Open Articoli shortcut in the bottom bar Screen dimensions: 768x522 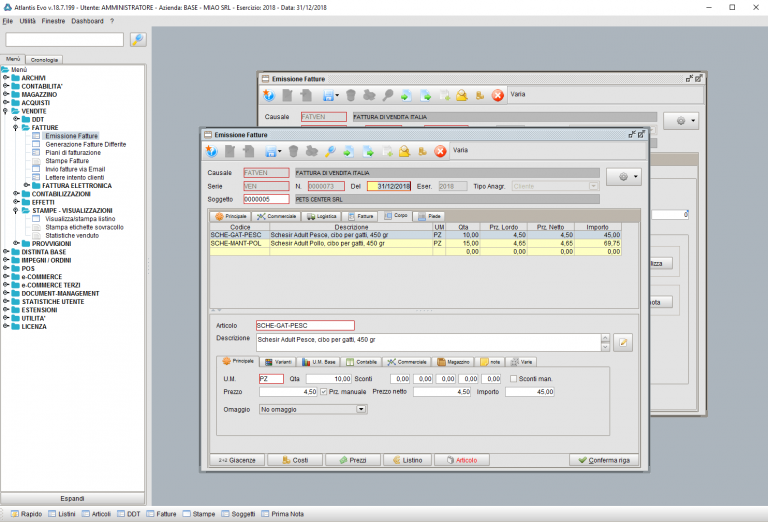tap(96, 514)
